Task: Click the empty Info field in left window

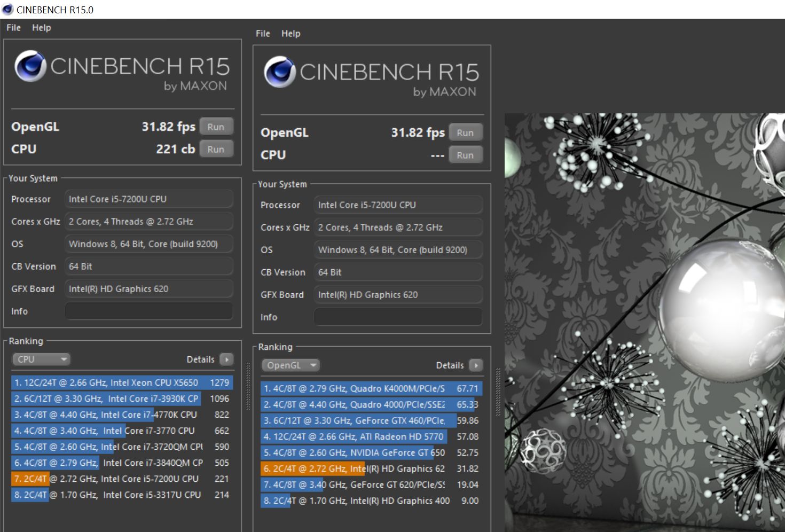Action: click(149, 311)
